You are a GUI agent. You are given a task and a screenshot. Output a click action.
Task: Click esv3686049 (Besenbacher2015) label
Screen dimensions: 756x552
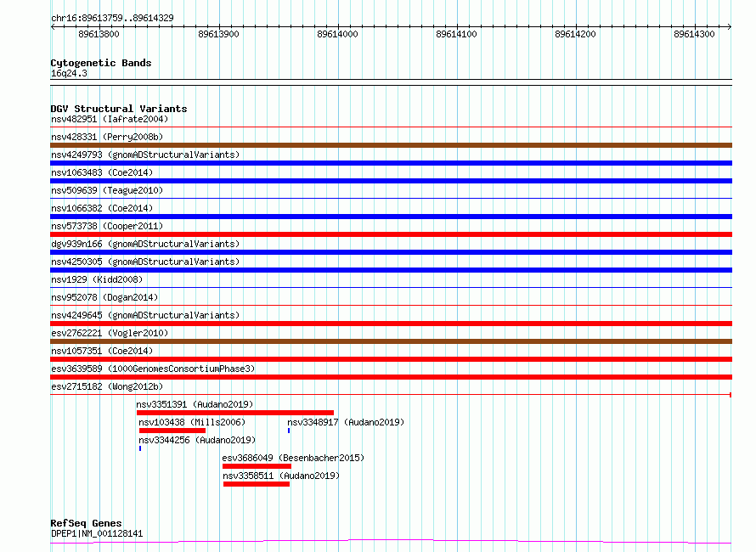click(293, 458)
